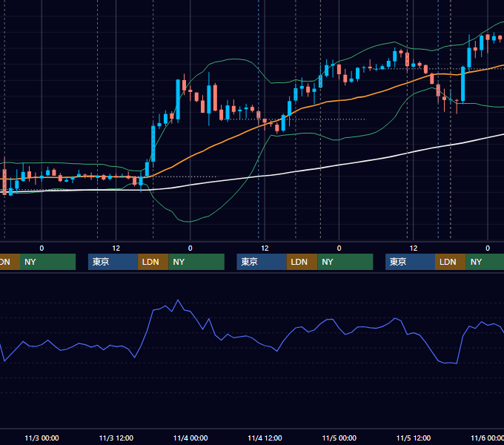
Task: Pick the NY session block spanning 11/4 00:00
Action: click(196, 262)
